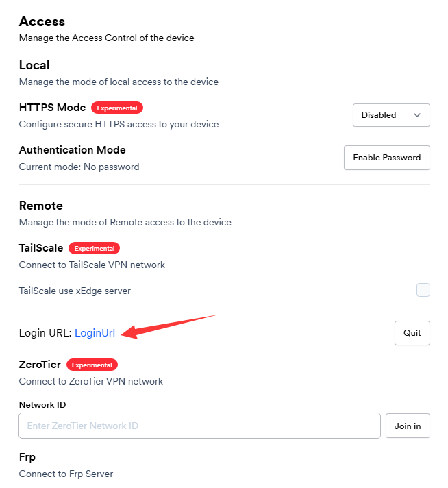Click the Authentication Mode heading
Image resolution: width=448 pixels, height=488 pixels.
pos(72,150)
